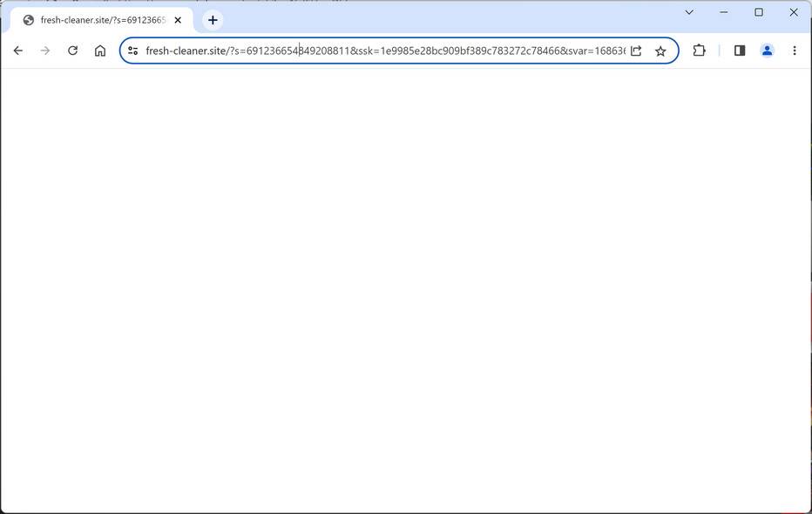The width and height of the screenshot is (812, 514).
Task: Open a new tab
Action: pos(212,19)
